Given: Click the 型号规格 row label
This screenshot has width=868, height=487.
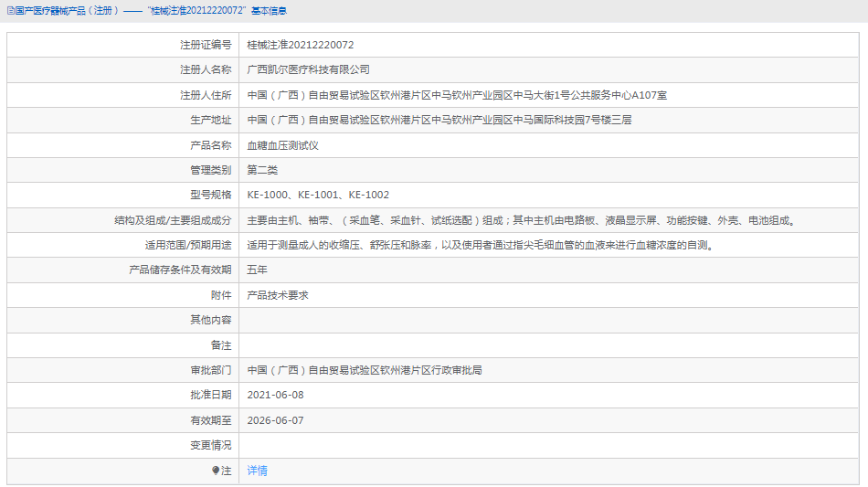Looking at the screenshot, I should pos(210,195).
